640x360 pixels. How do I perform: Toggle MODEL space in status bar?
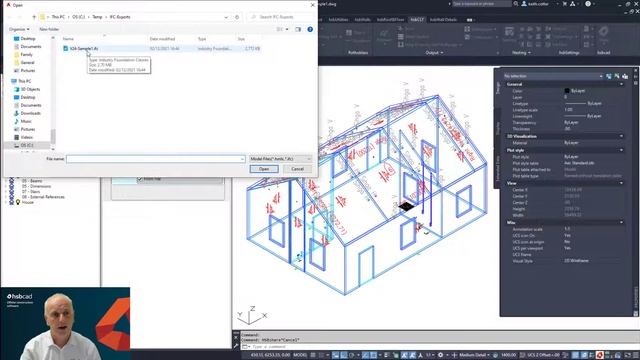(x=300, y=355)
